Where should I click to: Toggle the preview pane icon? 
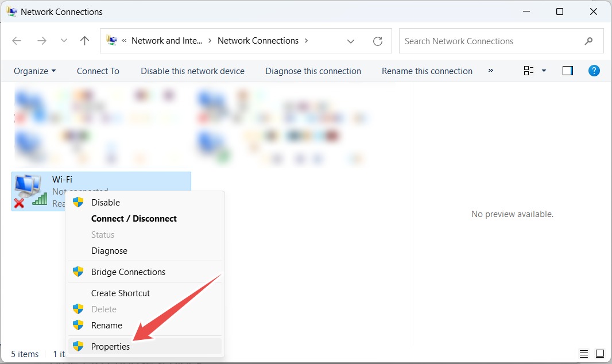click(x=568, y=70)
